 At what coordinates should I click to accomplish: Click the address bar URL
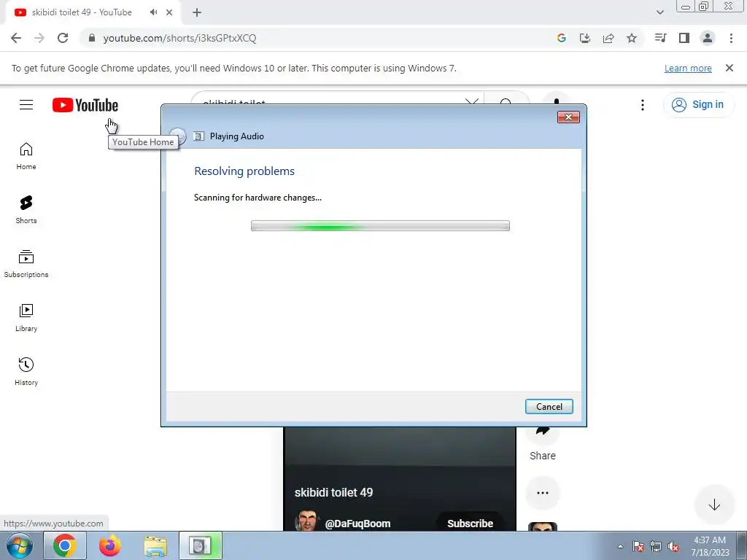[179, 38]
